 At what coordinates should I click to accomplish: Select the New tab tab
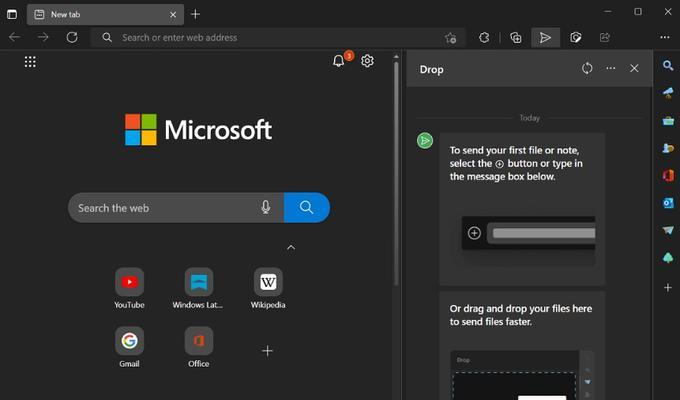pos(105,14)
